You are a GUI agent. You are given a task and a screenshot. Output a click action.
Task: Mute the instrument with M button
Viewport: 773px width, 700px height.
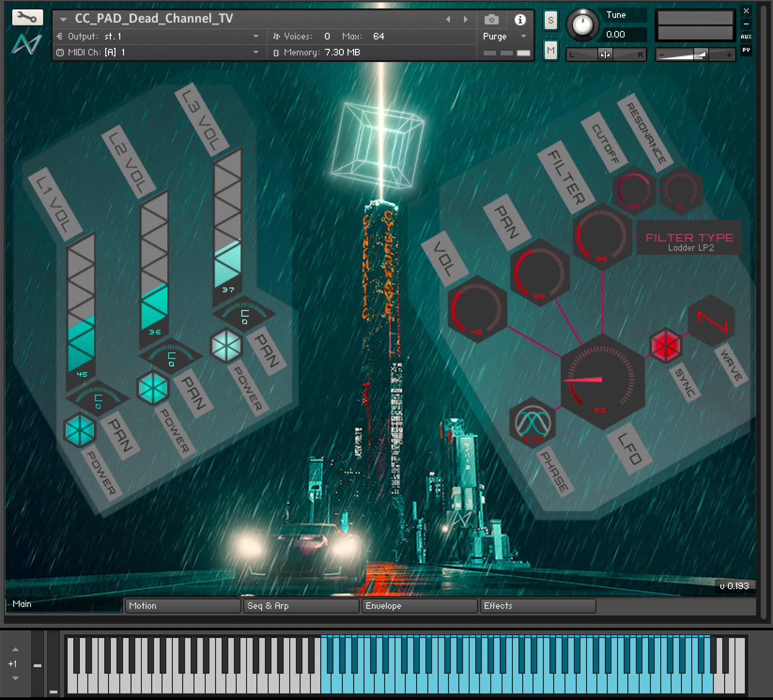tap(550, 50)
